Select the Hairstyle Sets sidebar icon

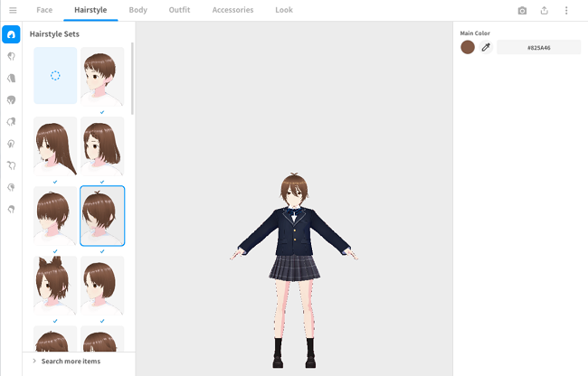pyautogui.click(x=12, y=34)
